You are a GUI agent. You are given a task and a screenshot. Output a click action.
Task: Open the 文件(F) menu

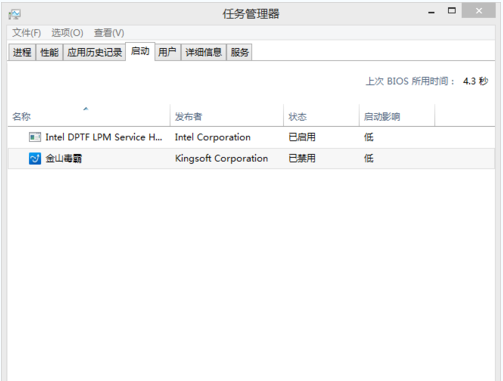(x=26, y=33)
